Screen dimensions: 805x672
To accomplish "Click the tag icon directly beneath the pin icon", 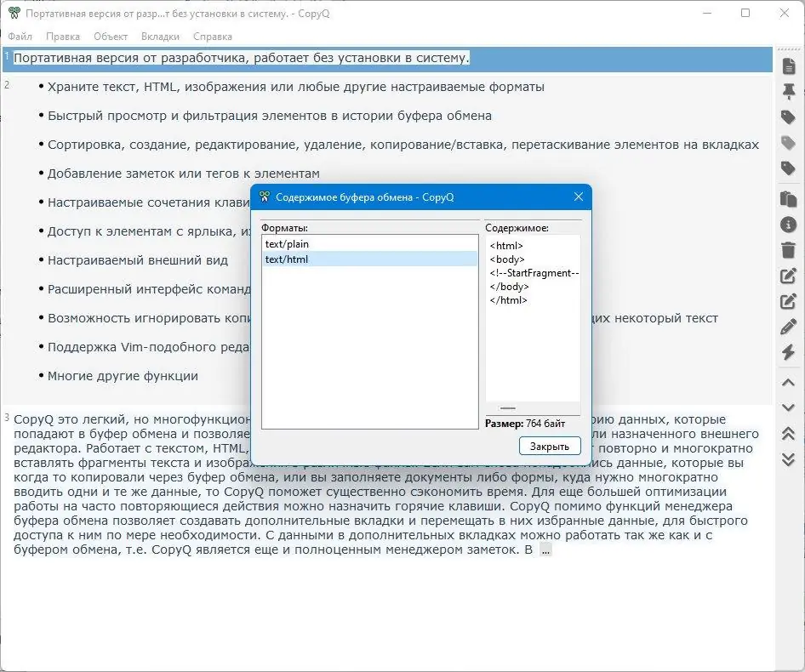I will click(789, 117).
